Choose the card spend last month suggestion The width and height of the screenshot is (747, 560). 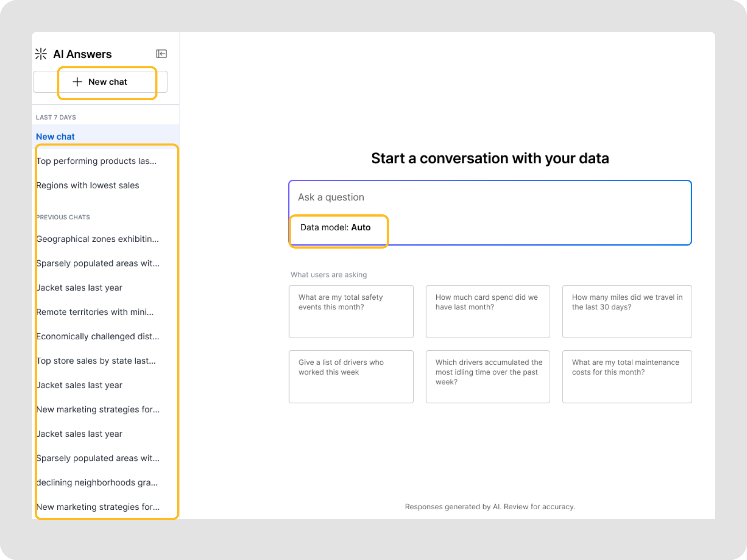pos(488,311)
